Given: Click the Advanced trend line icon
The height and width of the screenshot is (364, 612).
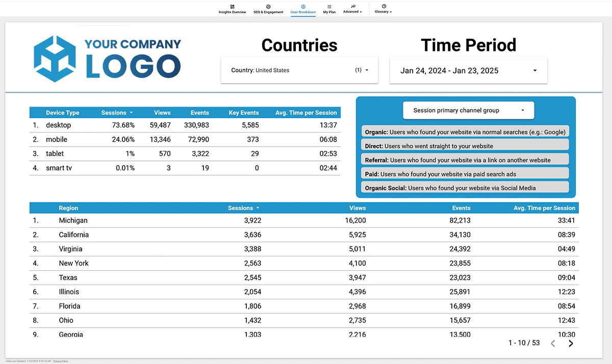Looking at the screenshot, I should [353, 6].
